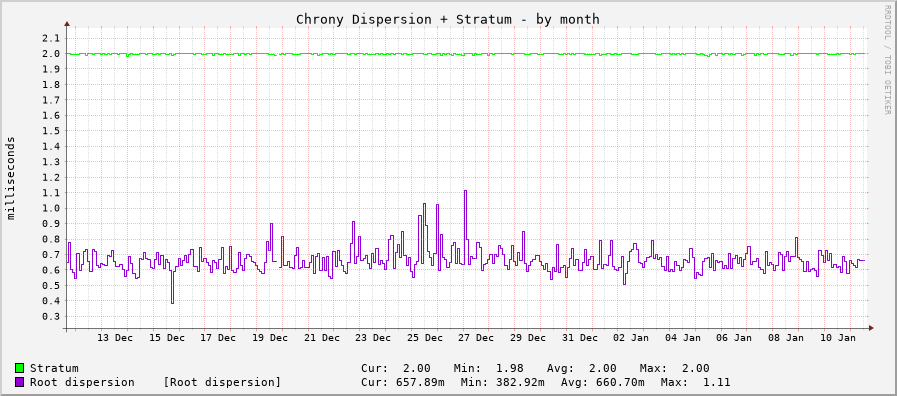Image resolution: width=897 pixels, height=396 pixels.
Task: Click the 17 Dec x-axis date label
Action: point(219,338)
